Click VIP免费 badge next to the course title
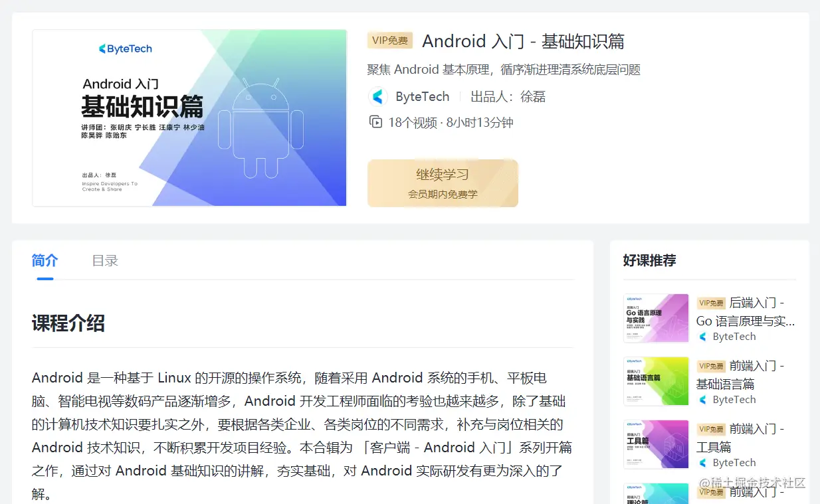The height and width of the screenshot is (504, 820). 390,41
